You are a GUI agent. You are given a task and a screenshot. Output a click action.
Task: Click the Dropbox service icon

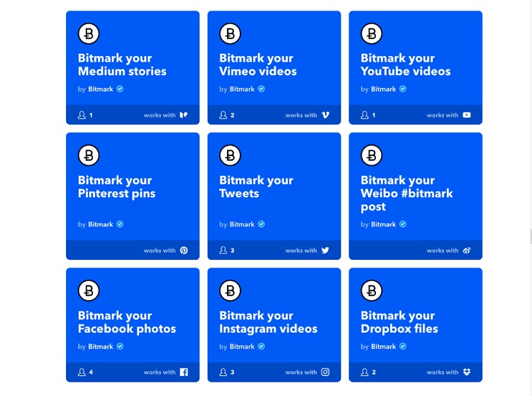coord(467,373)
